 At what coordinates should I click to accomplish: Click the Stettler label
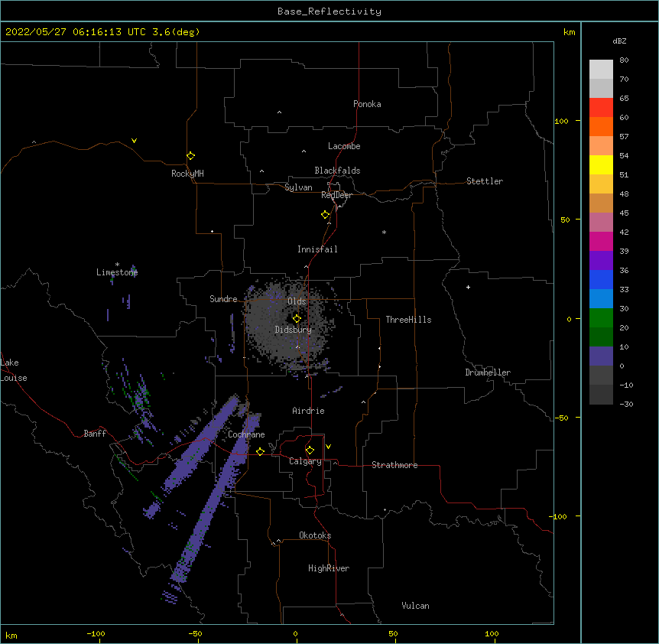[x=485, y=181]
